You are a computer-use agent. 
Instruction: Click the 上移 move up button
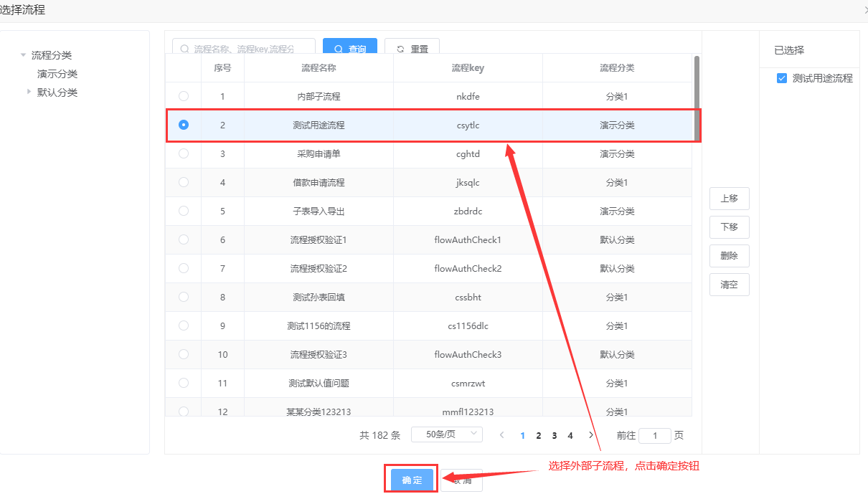(729, 199)
